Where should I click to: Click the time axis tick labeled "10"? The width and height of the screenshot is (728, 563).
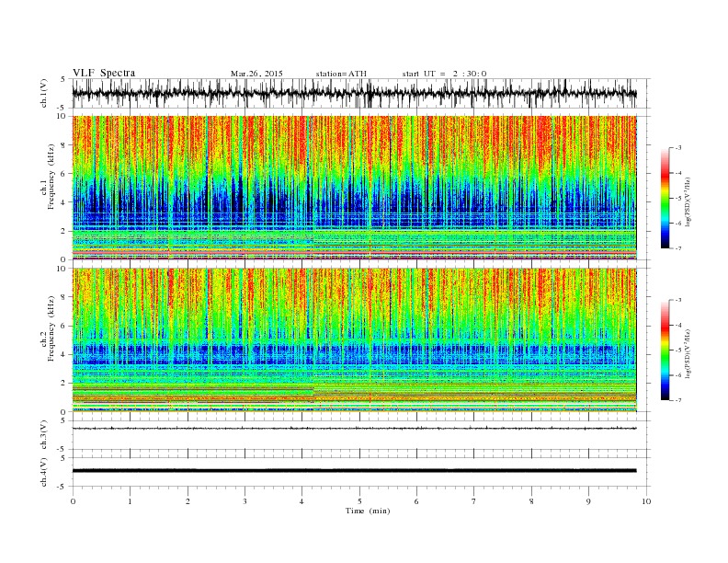coord(646,501)
